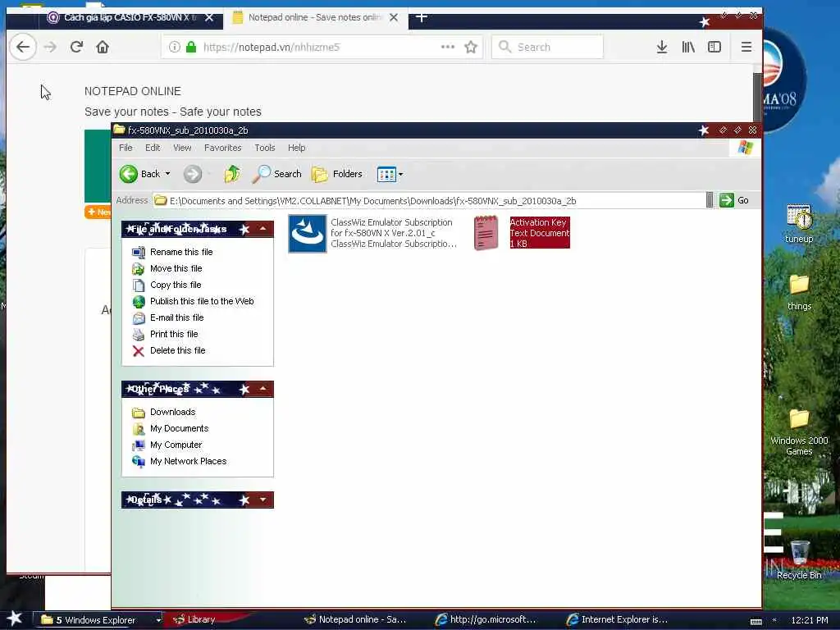This screenshot has width=840, height=630.
Task: Open tuneup desktop icon
Action: (x=799, y=224)
